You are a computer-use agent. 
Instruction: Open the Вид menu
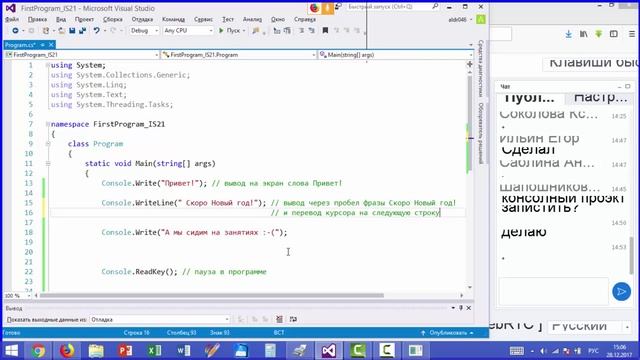pos(61,20)
